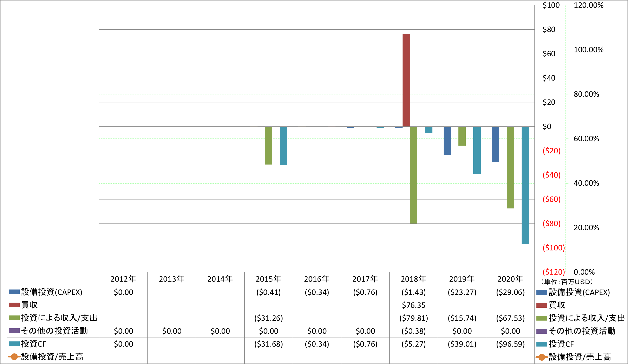This screenshot has height=364, width=628.
Task: Select the red 2018 acquisition bar
Action: point(406,80)
